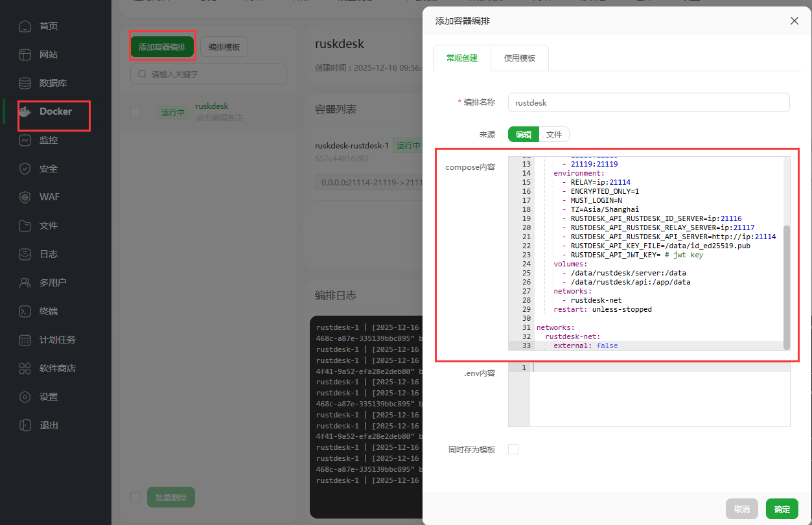Viewport: 812px width, 525px height.
Task: Open the Website section icon
Action: click(x=25, y=54)
